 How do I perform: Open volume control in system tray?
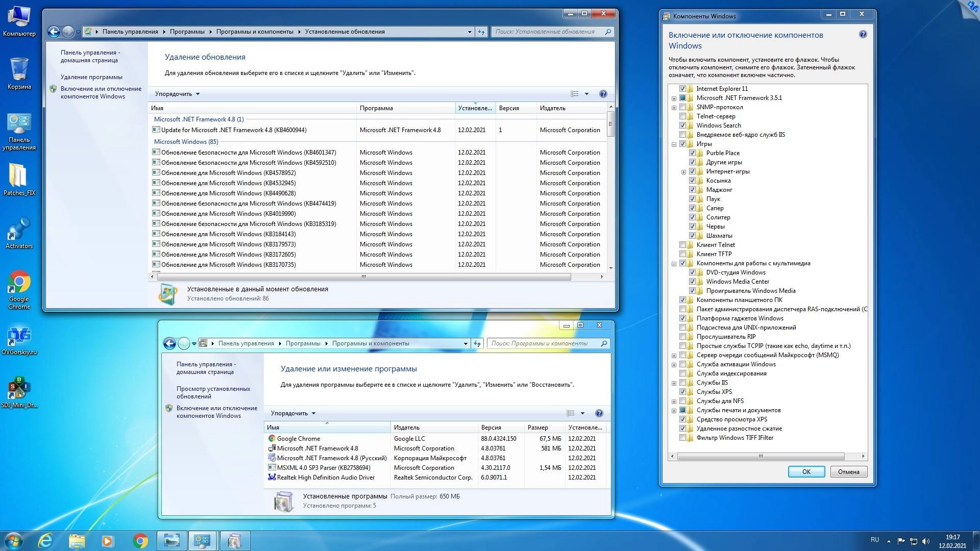pos(926,541)
